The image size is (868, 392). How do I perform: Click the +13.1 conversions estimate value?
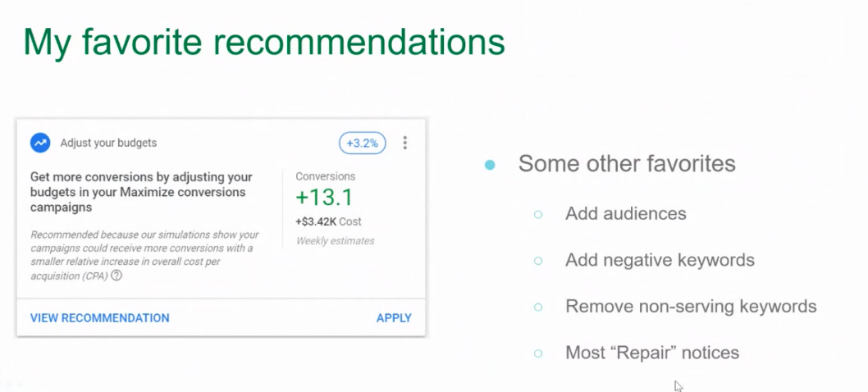[324, 198]
